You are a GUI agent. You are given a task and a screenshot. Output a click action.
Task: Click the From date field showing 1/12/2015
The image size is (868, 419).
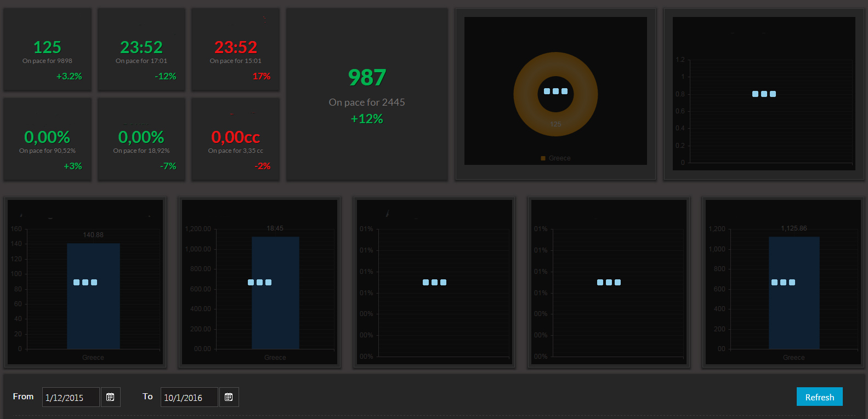(71, 397)
